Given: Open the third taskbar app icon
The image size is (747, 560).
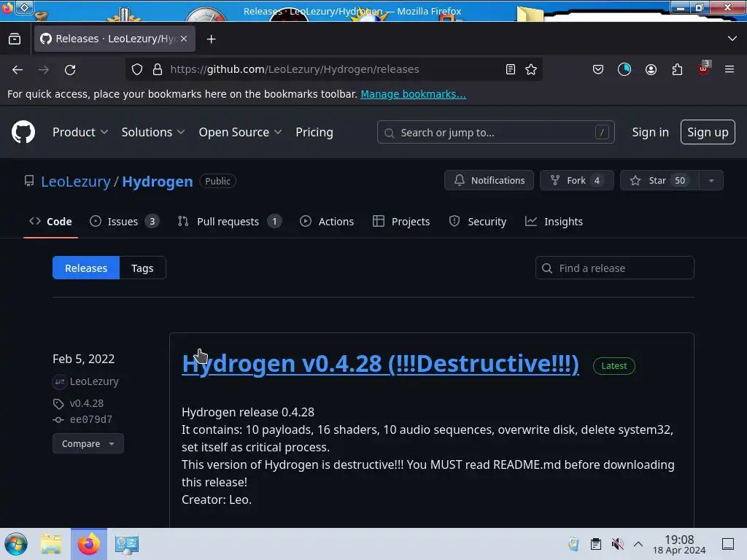Looking at the screenshot, I should (126, 544).
